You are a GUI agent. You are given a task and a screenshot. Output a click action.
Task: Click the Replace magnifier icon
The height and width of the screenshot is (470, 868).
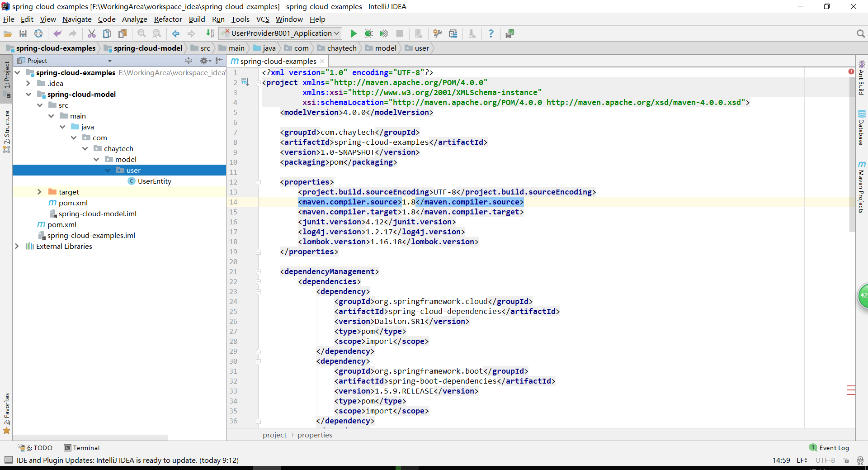click(157, 33)
